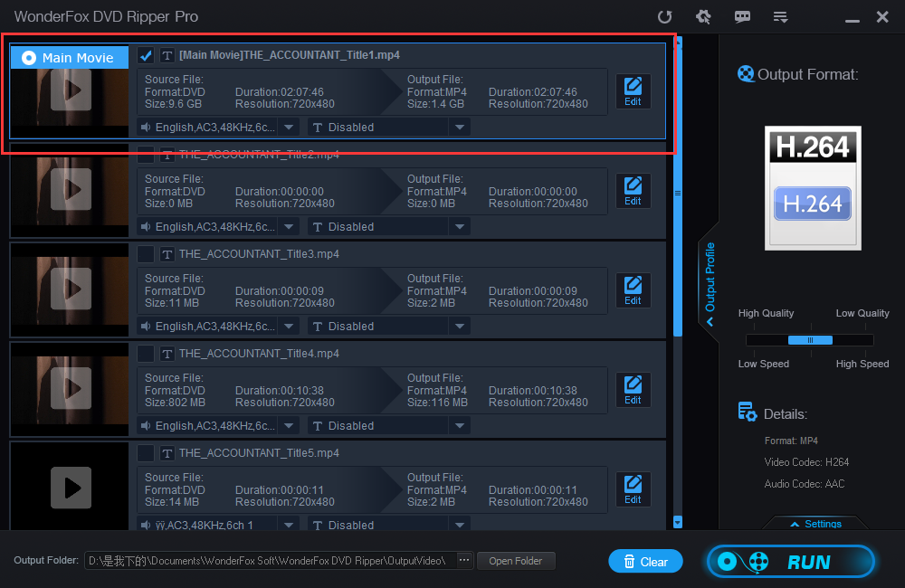Click the Open Folder button

point(516,561)
